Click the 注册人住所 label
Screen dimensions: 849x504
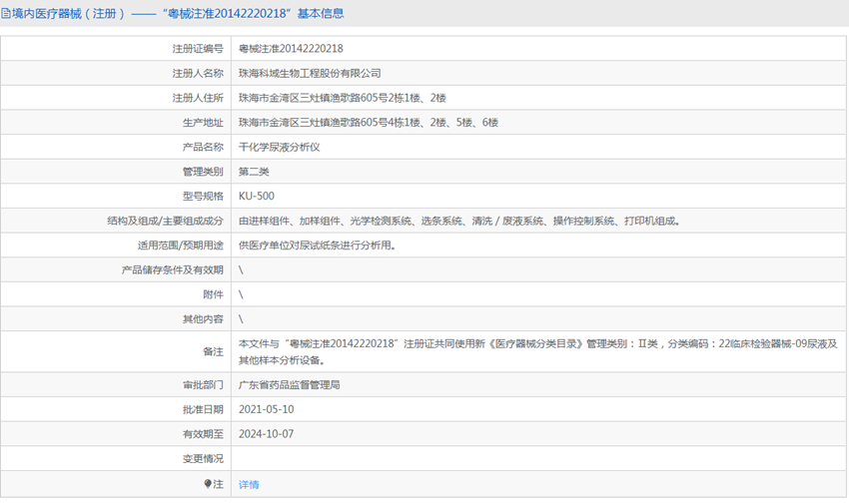point(198,98)
